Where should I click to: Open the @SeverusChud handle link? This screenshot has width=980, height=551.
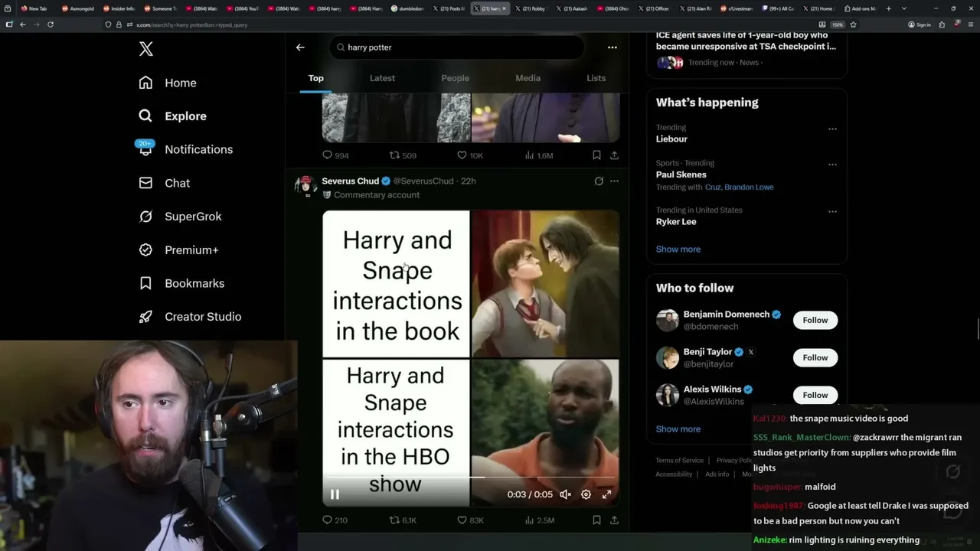click(x=423, y=181)
